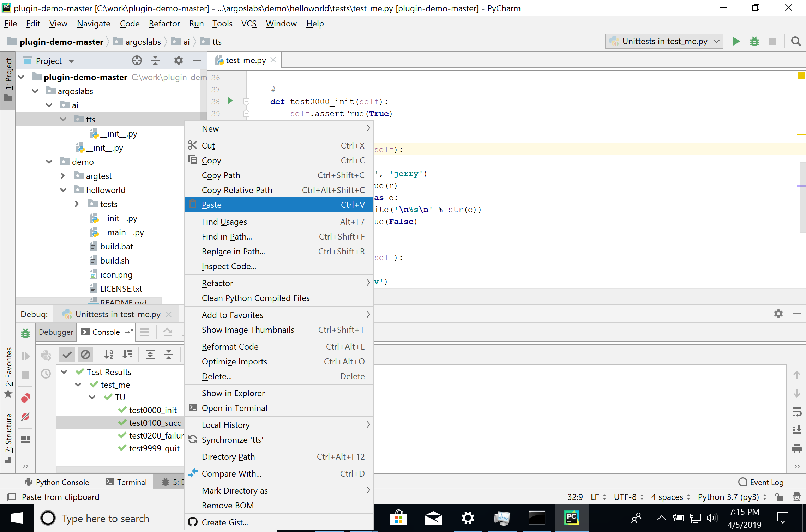Open PyCharm icon in Windows taskbar
The image size is (806, 532).
(572, 518)
